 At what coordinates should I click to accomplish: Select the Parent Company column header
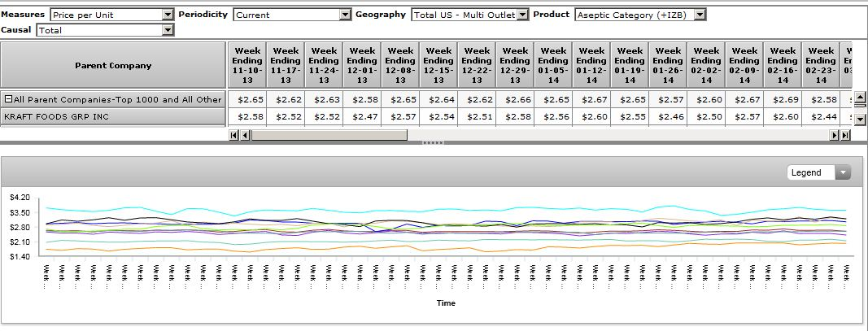click(113, 66)
